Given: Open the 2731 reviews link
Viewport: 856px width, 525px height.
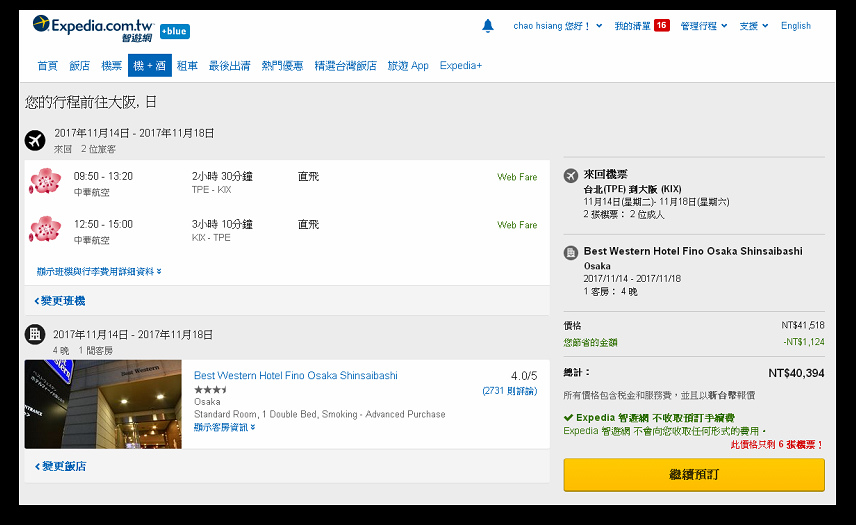Looking at the screenshot, I should [509, 391].
